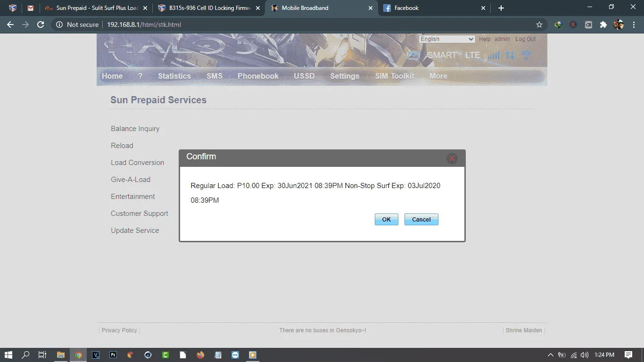Image resolution: width=644 pixels, height=362 pixels.
Task: View the Not secure site information
Action: coord(77,25)
